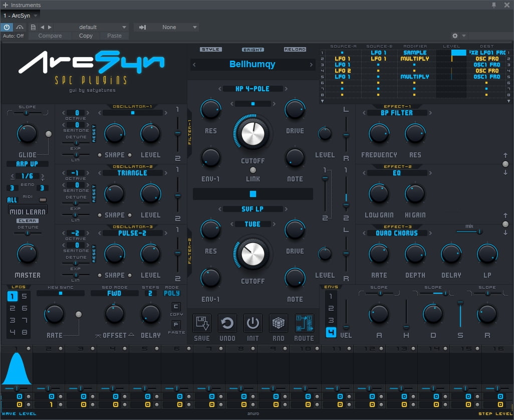Click the SAVE preset floppy icon

point(201,323)
